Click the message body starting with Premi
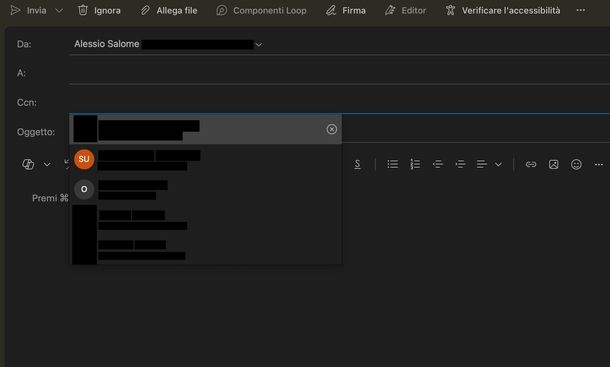The width and height of the screenshot is (610, 367). [x=50, y=198]
